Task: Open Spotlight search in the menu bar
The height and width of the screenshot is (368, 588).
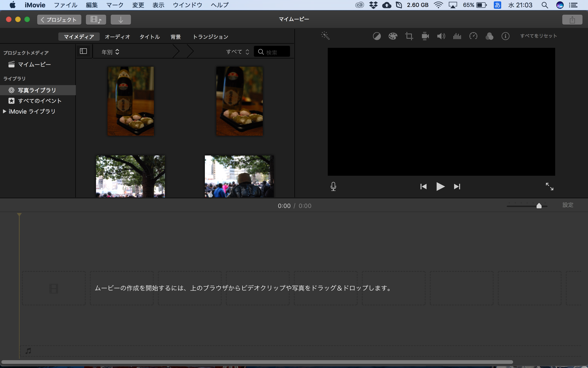Action: tap(545, 5)
